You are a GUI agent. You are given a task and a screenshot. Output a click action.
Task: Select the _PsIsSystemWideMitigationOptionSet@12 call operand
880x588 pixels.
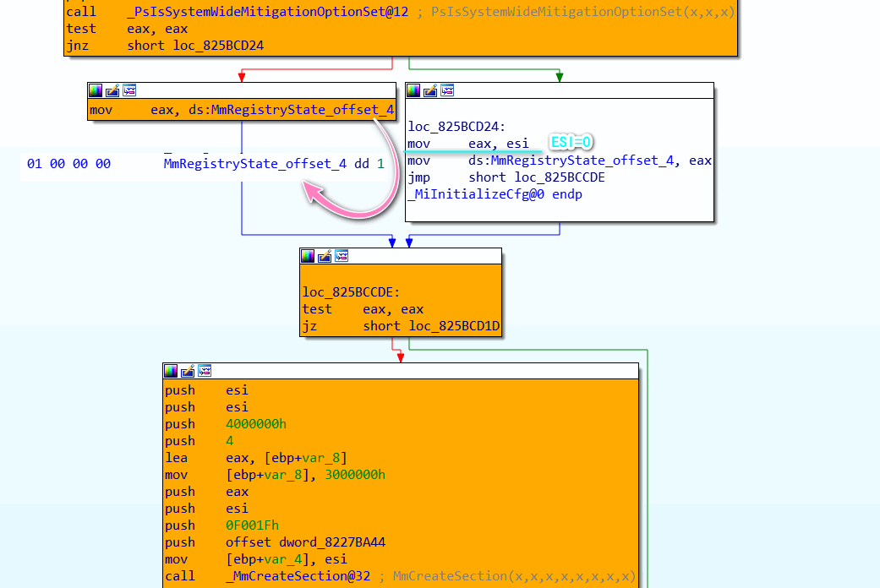pyautogui.click(x=268, y=12)
